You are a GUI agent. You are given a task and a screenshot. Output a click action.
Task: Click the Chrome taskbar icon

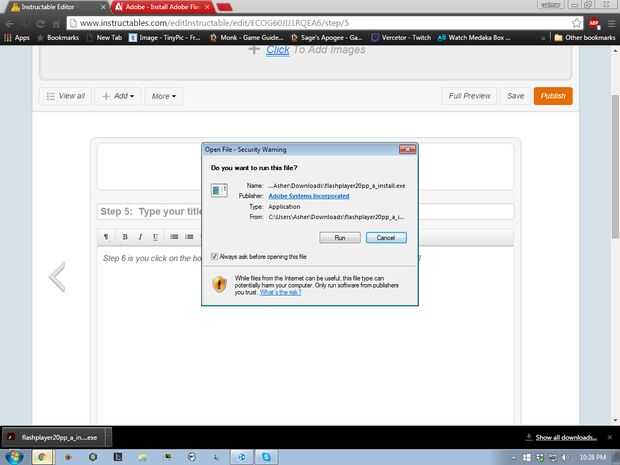pos(42,457)
